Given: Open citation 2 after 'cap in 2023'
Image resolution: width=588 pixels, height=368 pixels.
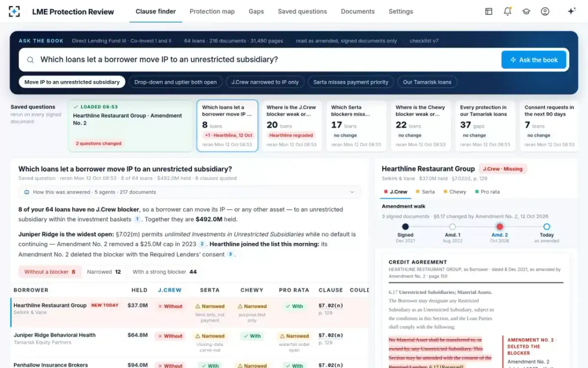Looking at the screenshot, I should point(201,244).
